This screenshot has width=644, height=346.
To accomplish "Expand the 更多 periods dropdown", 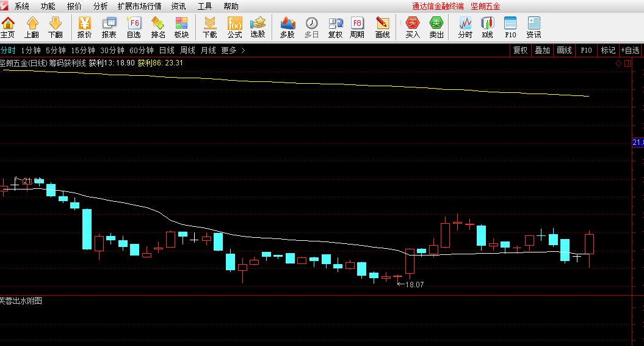I will click(x=233, y=50).
